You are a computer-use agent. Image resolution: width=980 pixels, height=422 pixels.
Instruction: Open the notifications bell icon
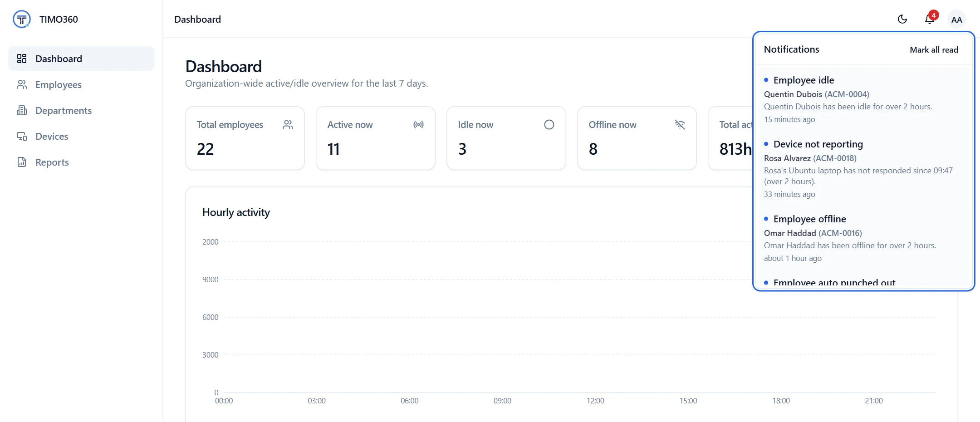[930, 19]
